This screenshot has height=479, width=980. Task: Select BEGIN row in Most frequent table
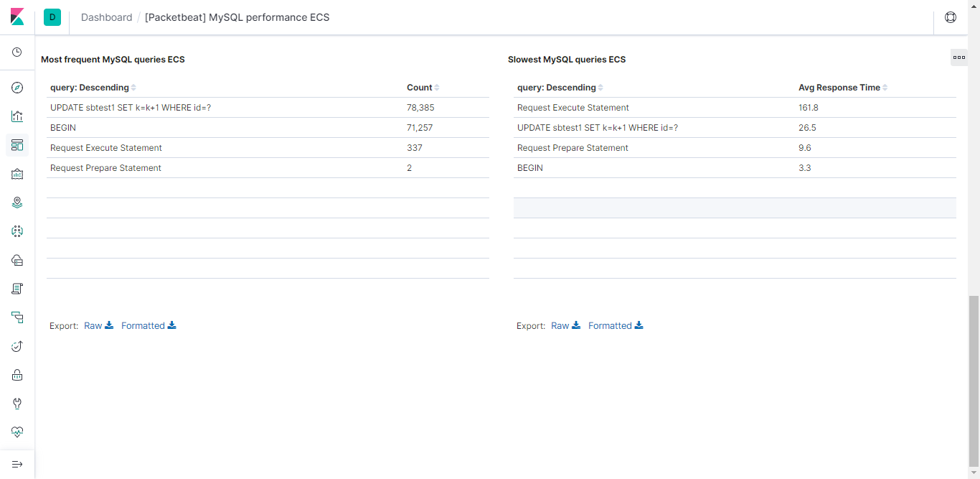(268, 128)
